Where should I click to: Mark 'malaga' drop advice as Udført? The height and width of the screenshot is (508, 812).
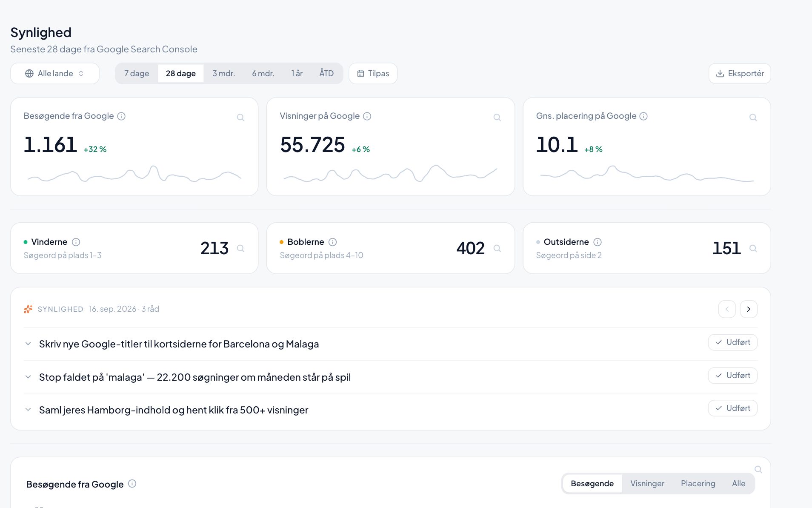[732, 376]
